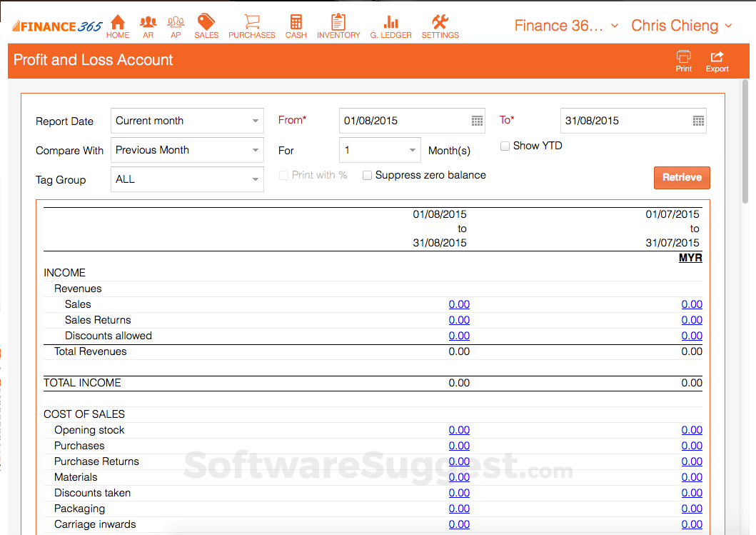The width and height of the screenshot is (756, 535).
Task: Tick the Suppress zero balance checkbox
Action: 368,176
